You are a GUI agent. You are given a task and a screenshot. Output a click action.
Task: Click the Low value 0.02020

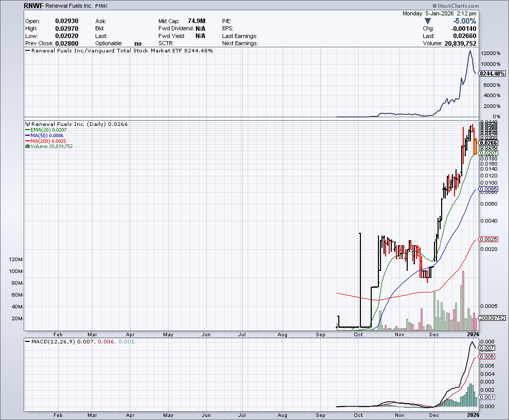point(66,36)
